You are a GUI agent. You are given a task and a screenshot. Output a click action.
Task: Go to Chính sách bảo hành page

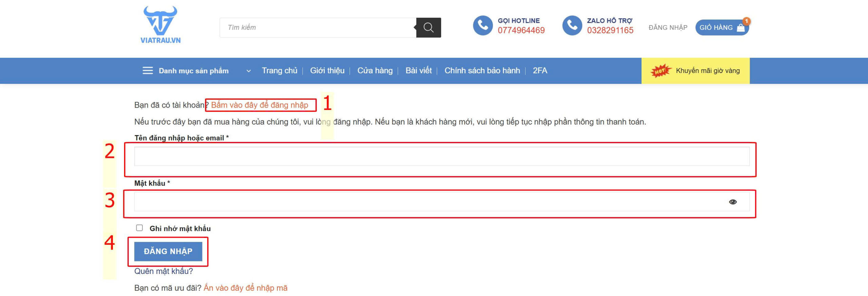pyautogui.click(x=482, y=71)
